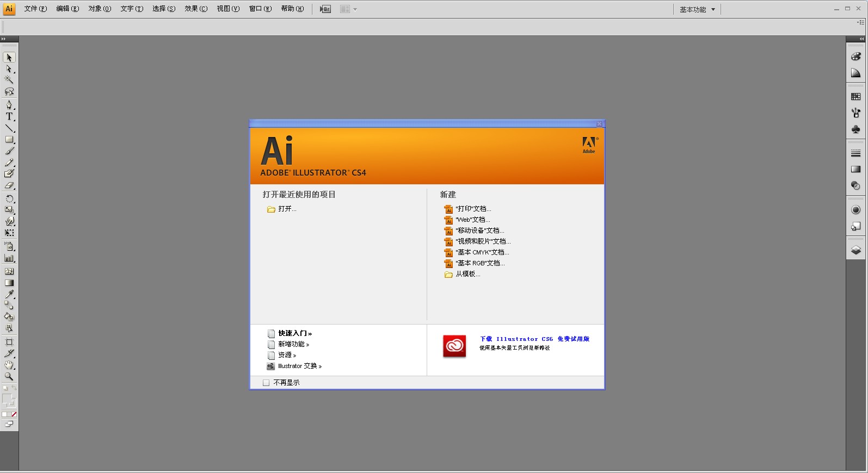Screen dimensions: 868x473
Task: Open the Swatches panel grid icon
Action: [x=856, y=96]
